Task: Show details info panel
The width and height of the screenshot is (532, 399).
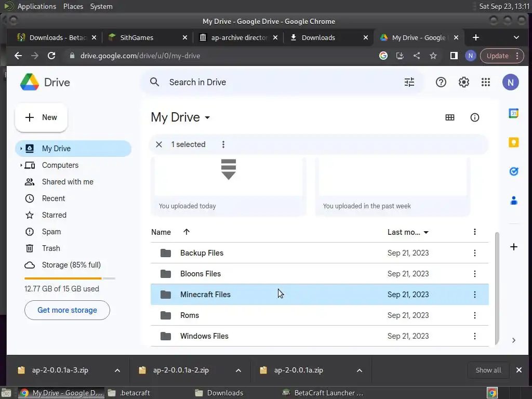Action: pos(474,117)
